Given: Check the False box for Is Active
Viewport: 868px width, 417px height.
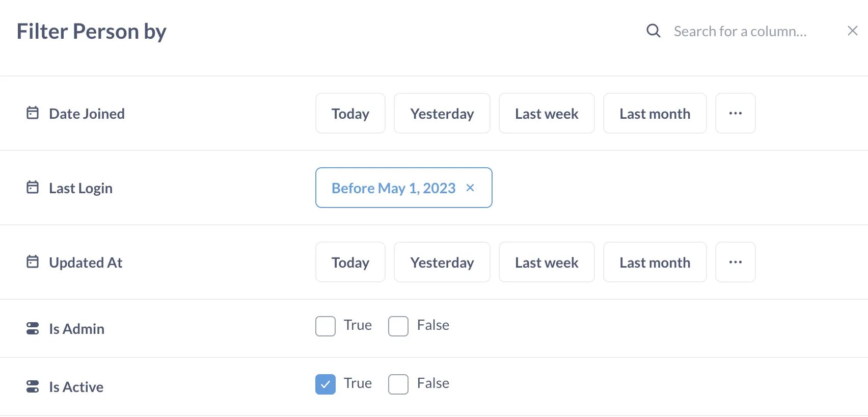Looking at the screenshot, I should point(398,384).
